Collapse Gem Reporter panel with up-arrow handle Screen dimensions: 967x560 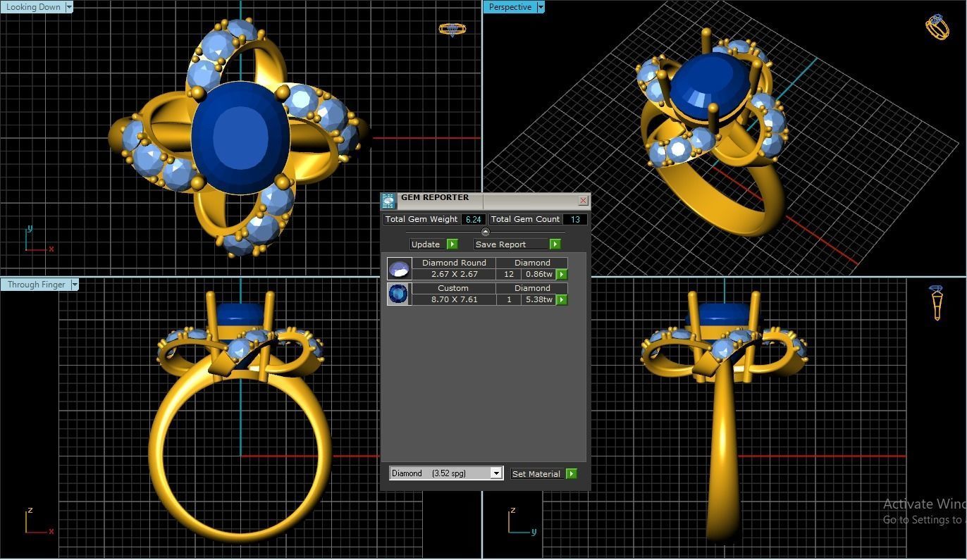(x=485, y=232)
